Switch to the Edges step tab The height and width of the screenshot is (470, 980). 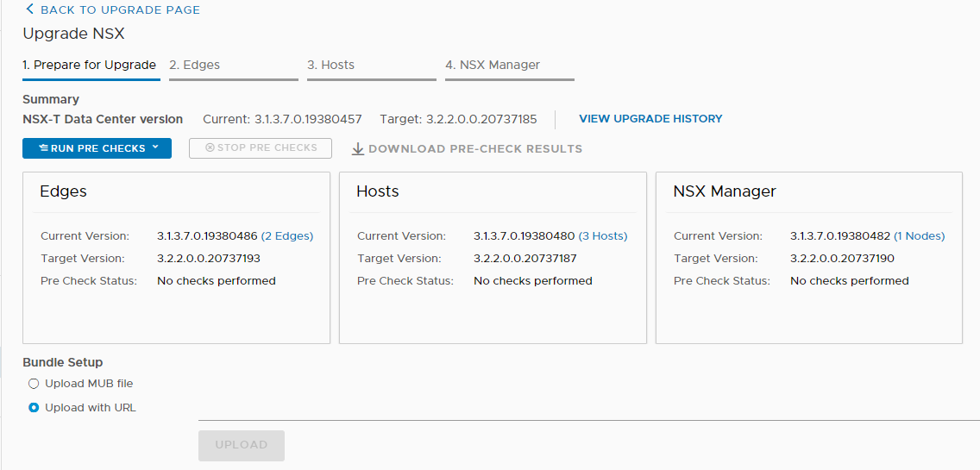[233, 65]
